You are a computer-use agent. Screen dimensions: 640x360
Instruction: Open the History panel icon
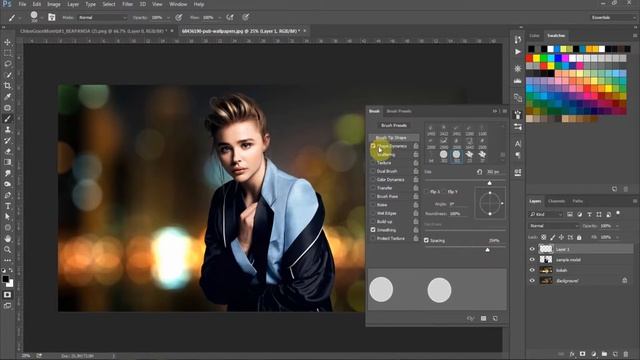[518, 40]
